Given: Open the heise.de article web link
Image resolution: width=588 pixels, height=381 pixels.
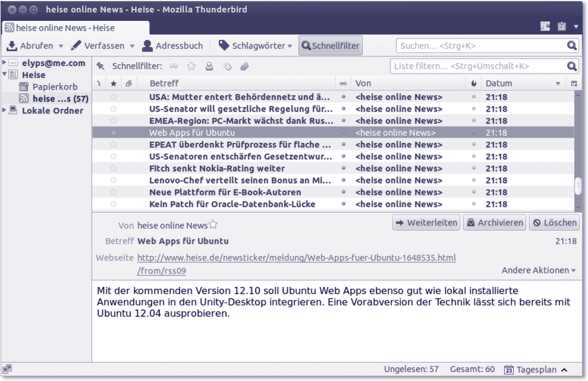Looking at the screenshot, I should 296,258.
